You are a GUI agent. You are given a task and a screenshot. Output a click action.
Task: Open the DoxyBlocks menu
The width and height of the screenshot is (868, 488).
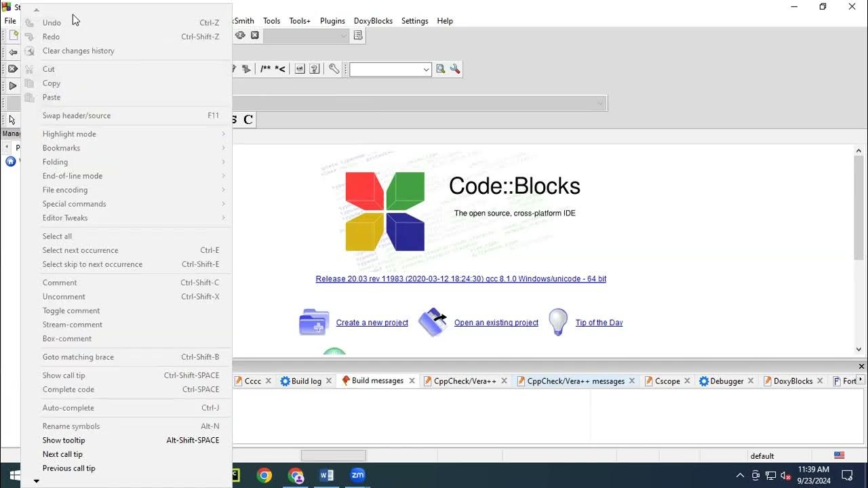pos(373,21)
